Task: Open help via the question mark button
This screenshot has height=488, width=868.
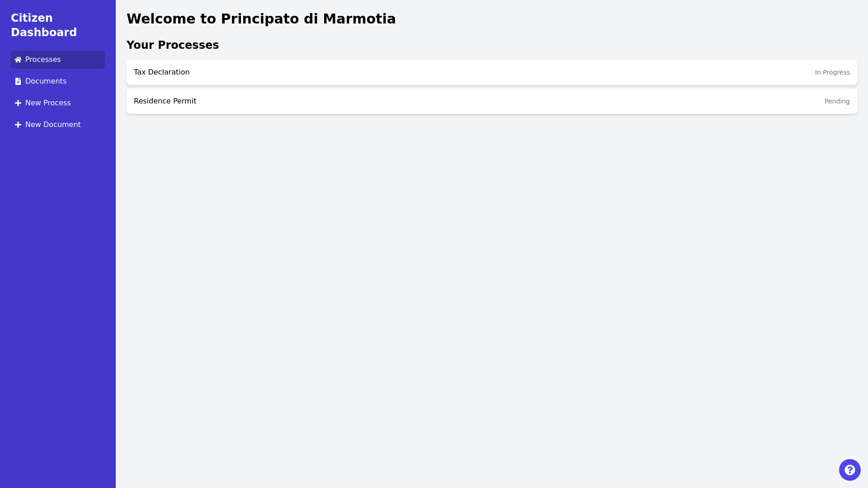Action: 849,470
